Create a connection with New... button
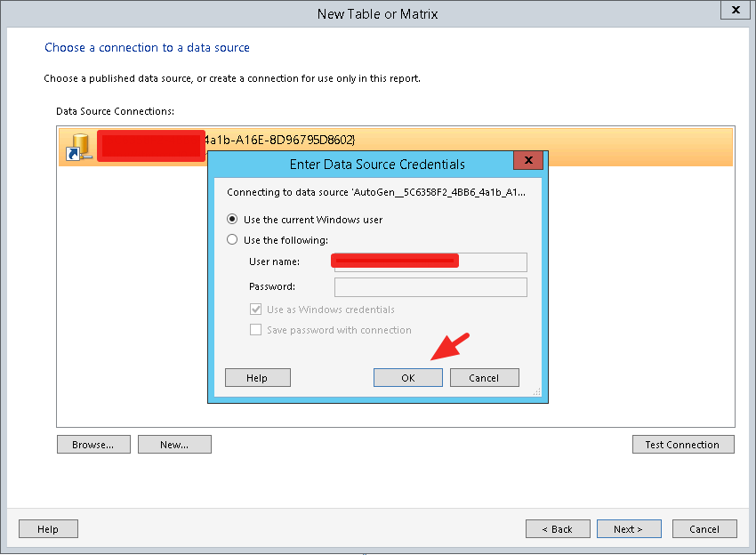This screenshot has width=756, height=555. (174, 445)
